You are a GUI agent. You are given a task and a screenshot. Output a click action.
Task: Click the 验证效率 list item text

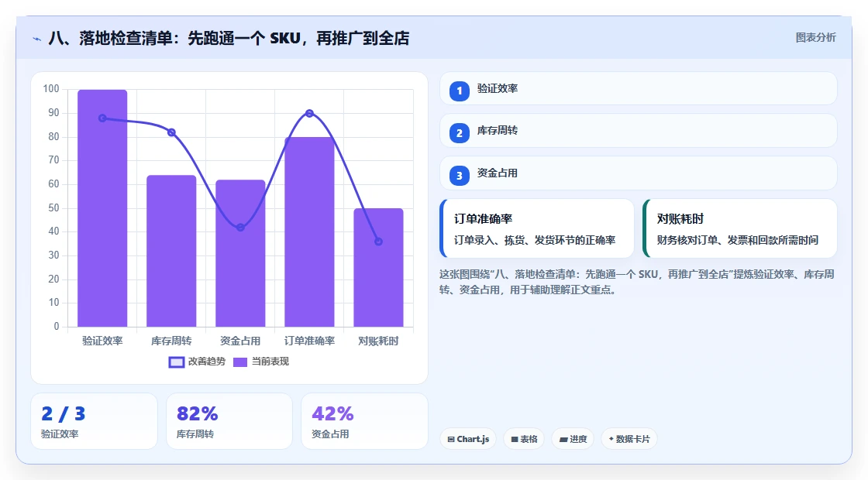[x=497, y=88]
